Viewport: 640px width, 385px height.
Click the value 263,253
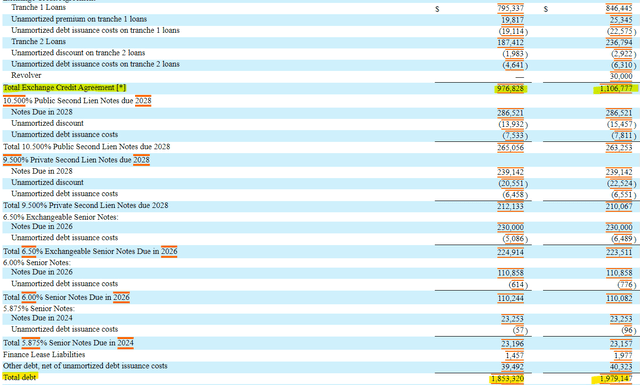pyautogui.click(x=619, y=148)
